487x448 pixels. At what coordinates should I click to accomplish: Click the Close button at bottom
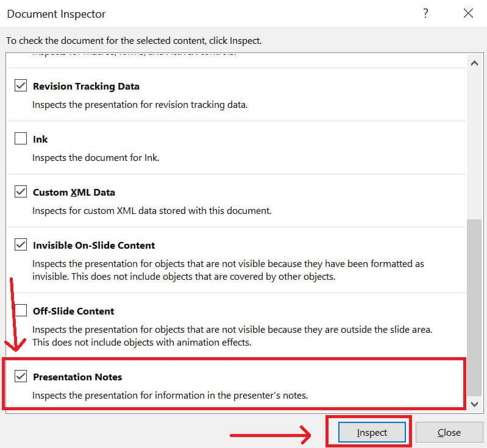[x=449, y=432]
